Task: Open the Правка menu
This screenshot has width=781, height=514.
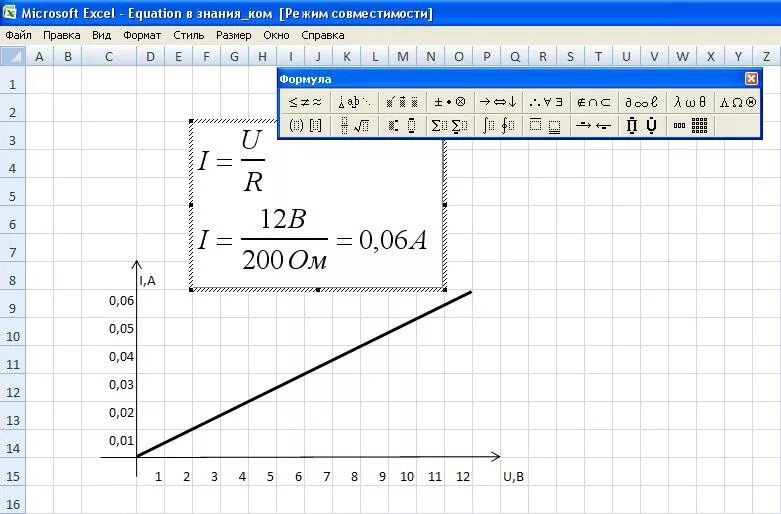Action: [62, 35]
